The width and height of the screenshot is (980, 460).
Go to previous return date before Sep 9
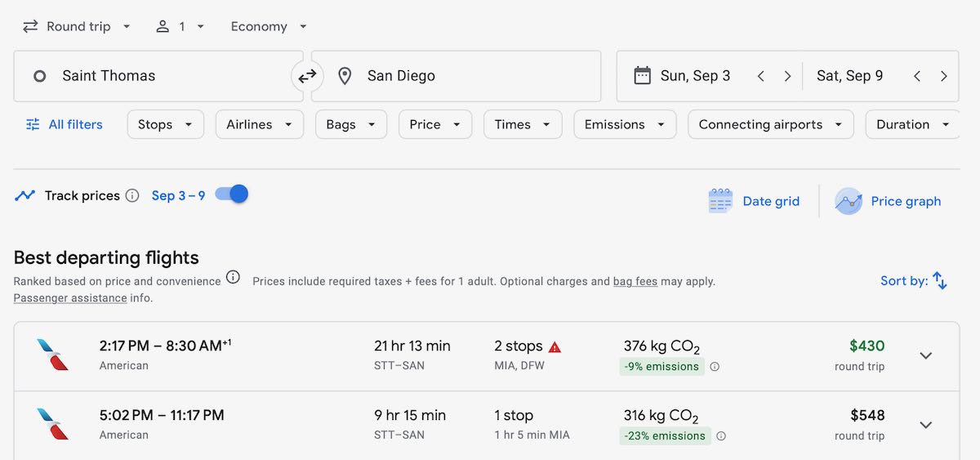coord(917,76)
